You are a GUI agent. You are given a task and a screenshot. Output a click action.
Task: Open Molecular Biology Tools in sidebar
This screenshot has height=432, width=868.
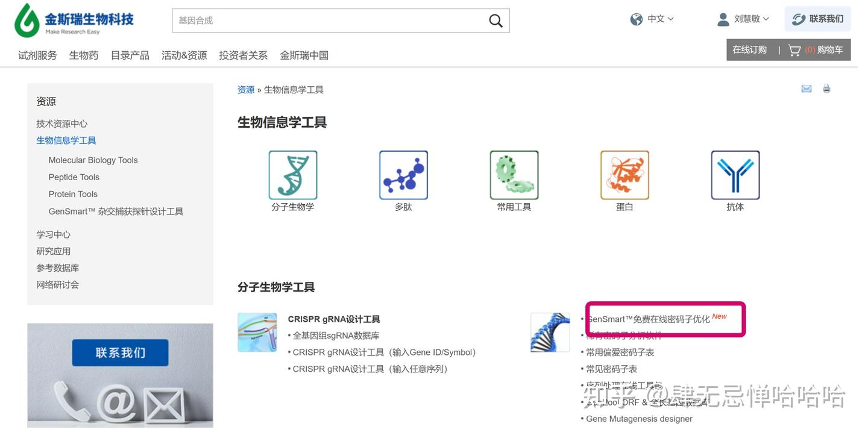click(93, 160)
